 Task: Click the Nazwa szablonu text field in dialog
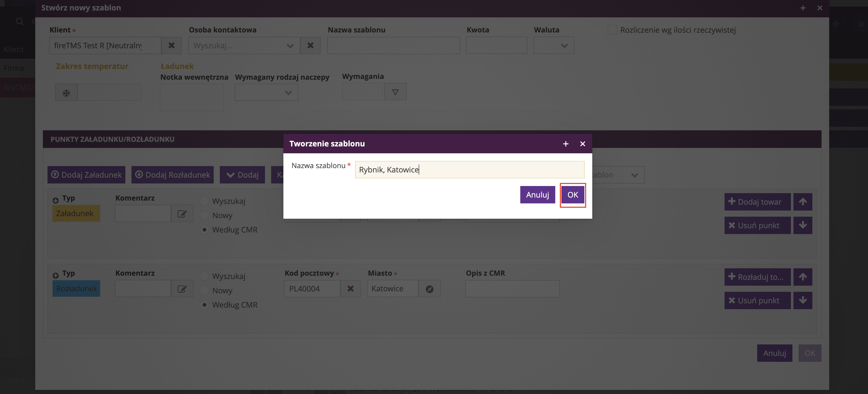pos(469,170)
